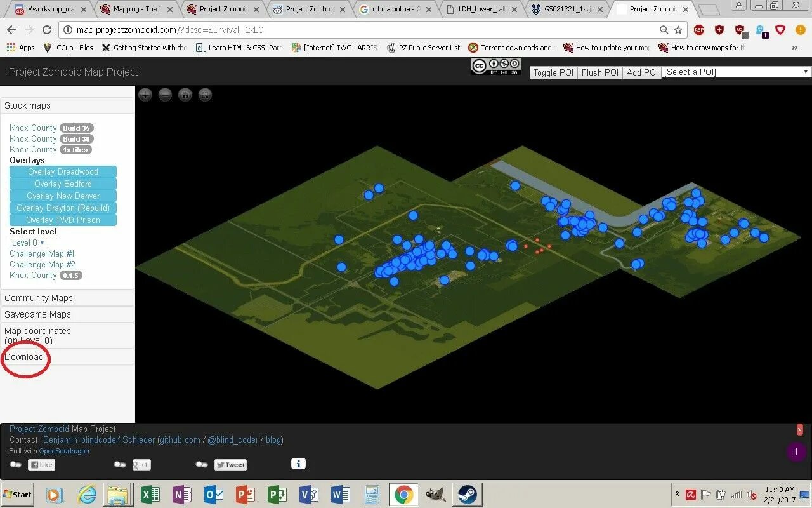812x508 pixels.
Task: Zoom in using the map viewer plus icon
Action: (x=145, y=95)
